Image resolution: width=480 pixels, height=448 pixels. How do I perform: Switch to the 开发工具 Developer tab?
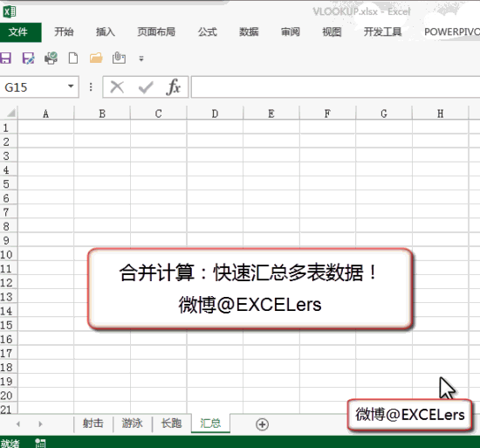(382, 31)
